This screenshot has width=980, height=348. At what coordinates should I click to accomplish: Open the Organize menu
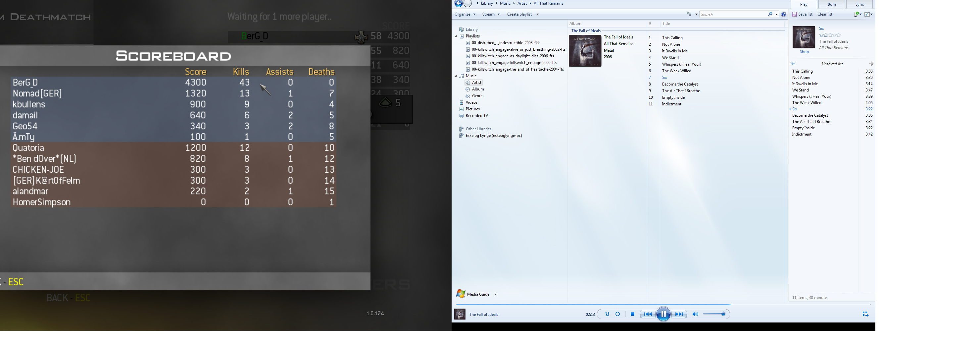(x=465, y=15)
